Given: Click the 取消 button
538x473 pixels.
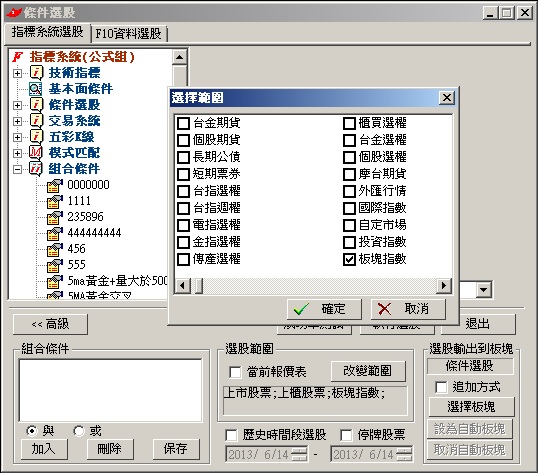Looking at the screenshot, I should (408, 309).
